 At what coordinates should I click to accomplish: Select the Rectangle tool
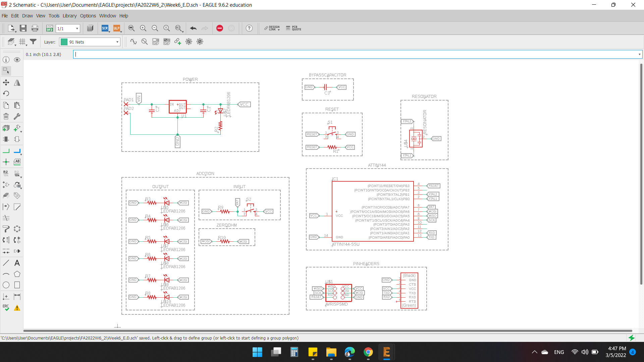tap(17, 285)
